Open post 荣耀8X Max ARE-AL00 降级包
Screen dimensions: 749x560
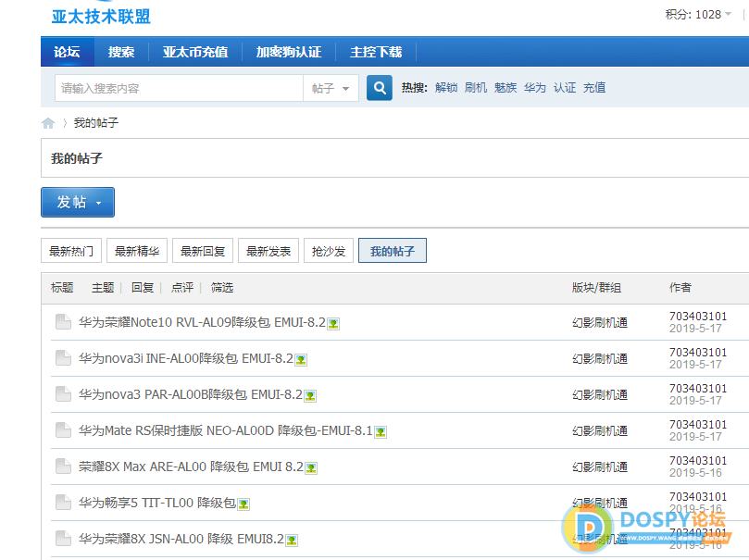point(191,467)
